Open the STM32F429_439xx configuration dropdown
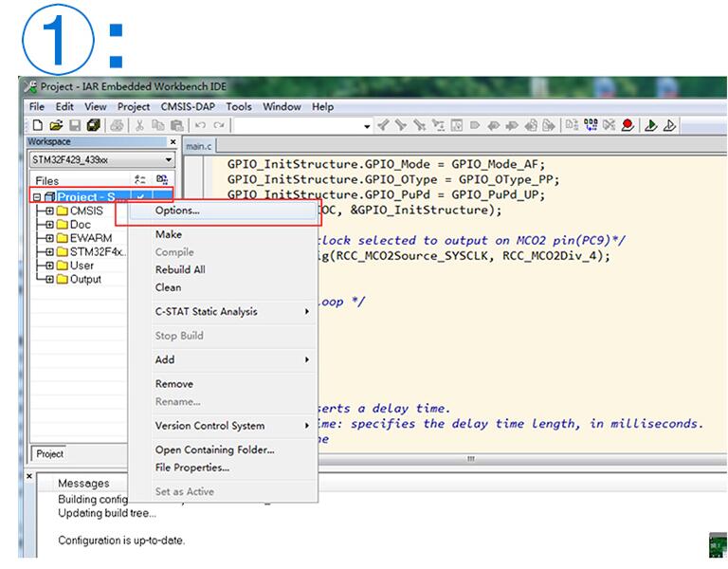728x569 pixels. pos(170,160)
